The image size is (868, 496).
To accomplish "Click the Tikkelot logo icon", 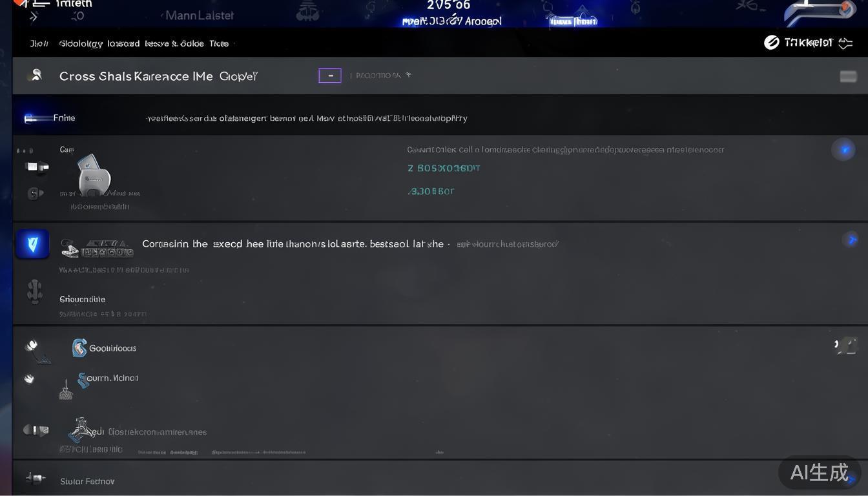I will 771,43.
